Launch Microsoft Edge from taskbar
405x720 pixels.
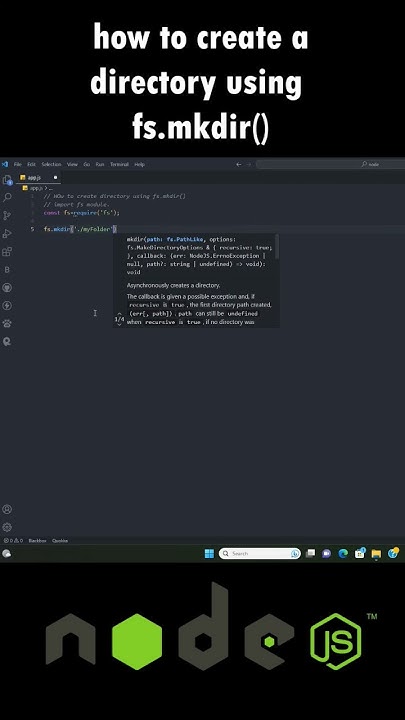[x=343, y=553]
